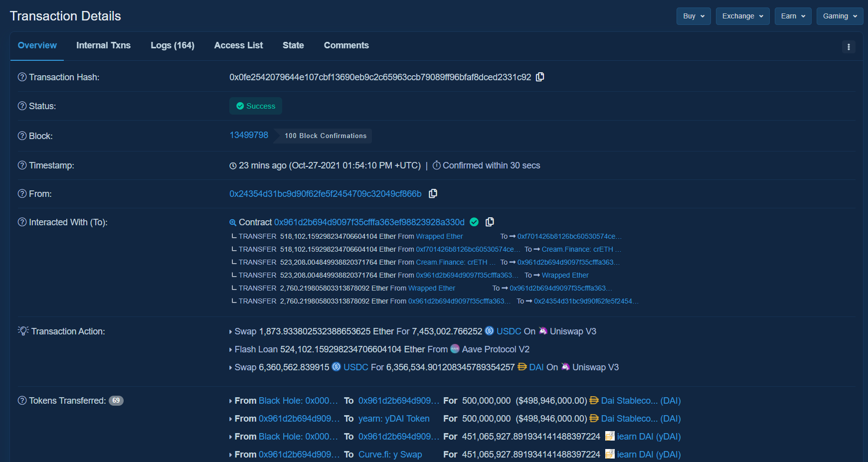Open the USDC link in first swap
This screenshot has height=462, width=868.
pyautogui.click(x=509, y=331)
